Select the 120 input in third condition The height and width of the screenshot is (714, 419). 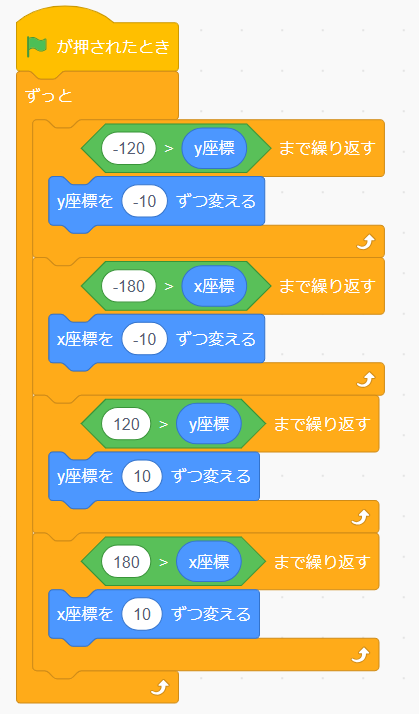pos(126,424)
